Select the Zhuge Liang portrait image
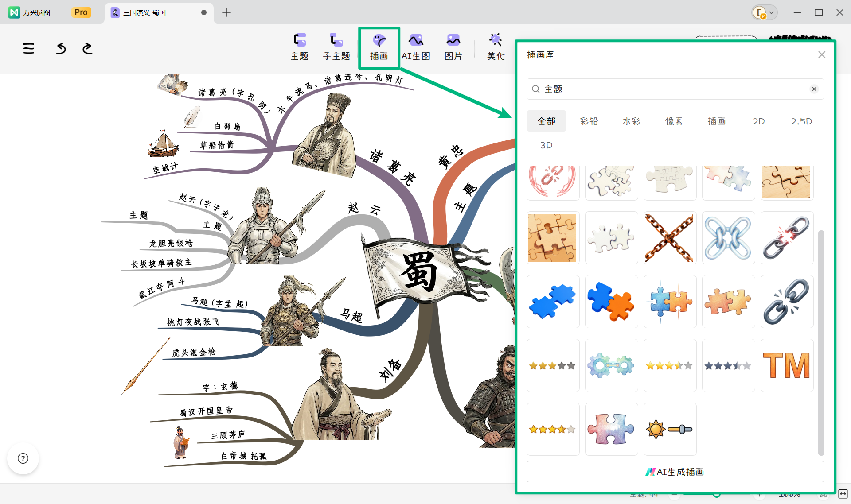The image size is (851, 504). (x=325, y=135)
